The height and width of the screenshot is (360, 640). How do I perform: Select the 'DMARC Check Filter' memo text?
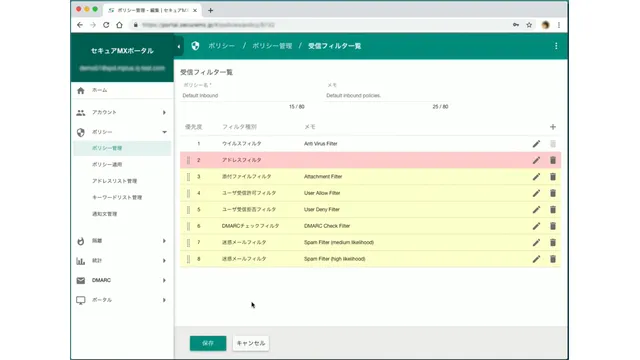pos(327,226)
